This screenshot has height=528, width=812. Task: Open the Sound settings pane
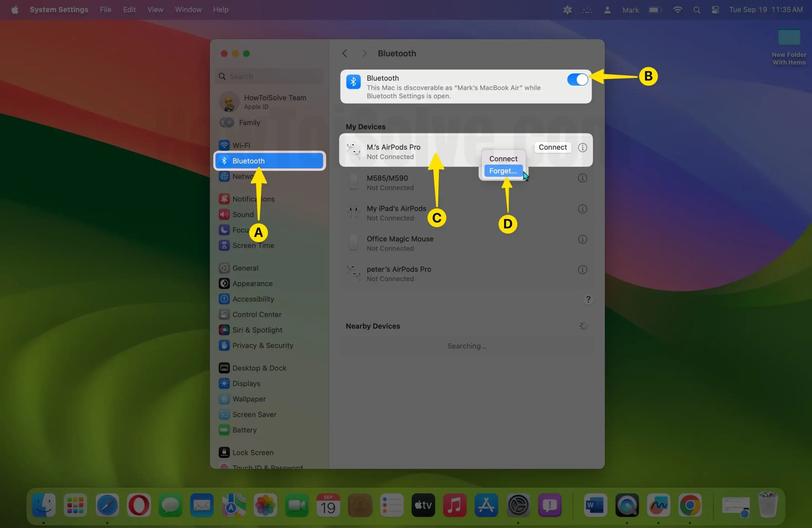coord(243,215)
